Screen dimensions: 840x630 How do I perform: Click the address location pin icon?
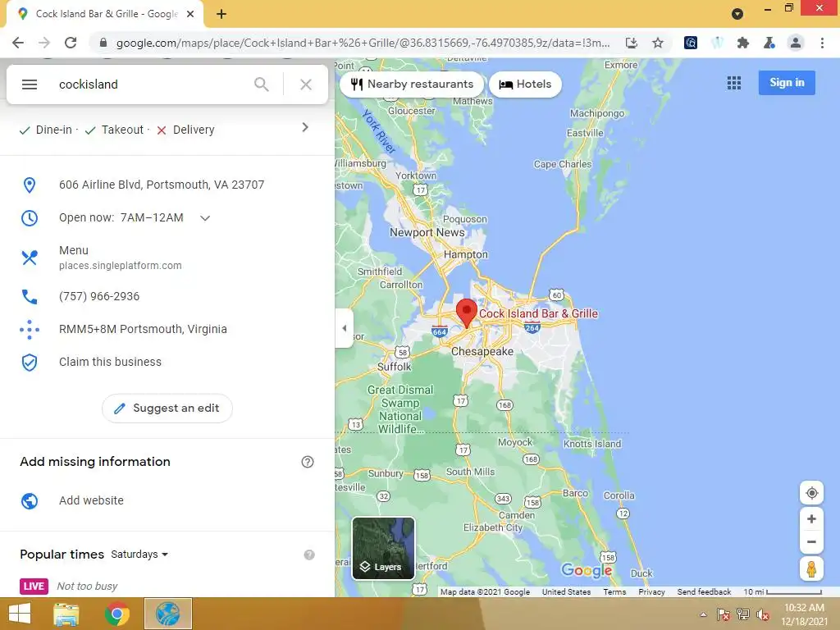pyautogui.click(x=30, y=185)
